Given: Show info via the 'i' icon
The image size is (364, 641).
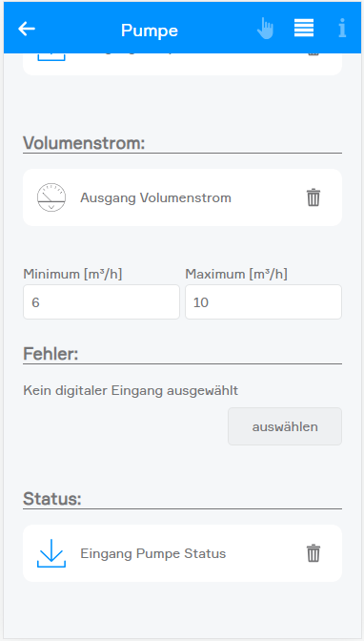Looking at the screenshot, I should point(342,29).
